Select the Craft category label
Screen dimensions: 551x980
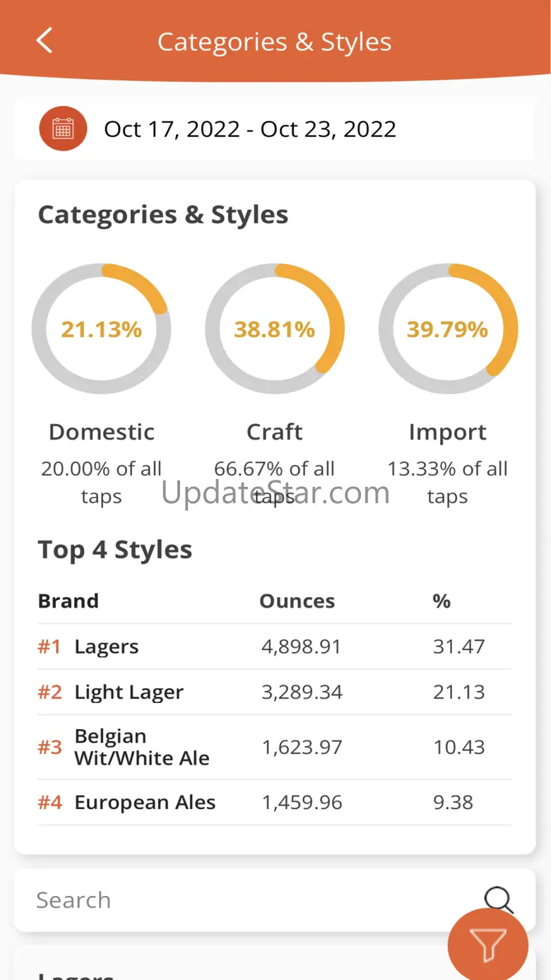(275, 432)
